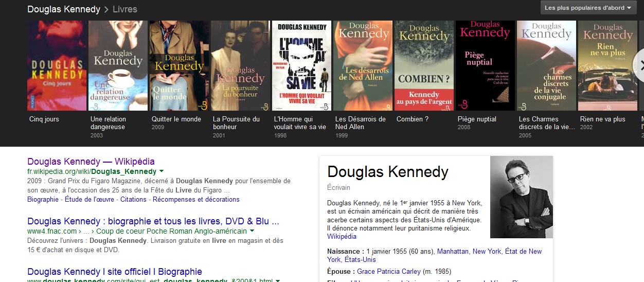This screenshot has width=644, height=282.
Task: Click 'L'Homme qui voulait vivre sa vie' caption
Action: coord(300,123)
